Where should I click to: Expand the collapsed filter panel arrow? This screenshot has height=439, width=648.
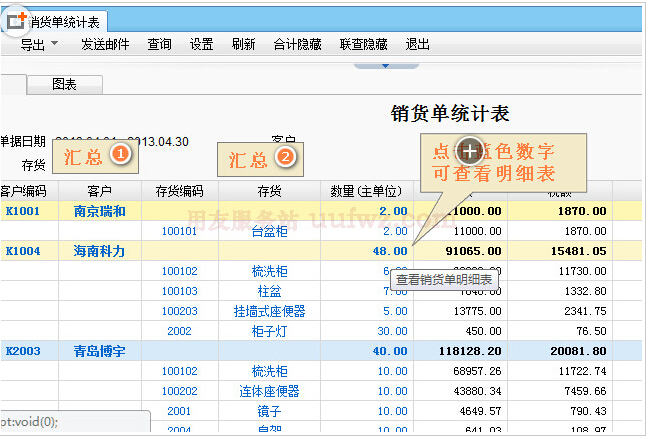(386, 66)
